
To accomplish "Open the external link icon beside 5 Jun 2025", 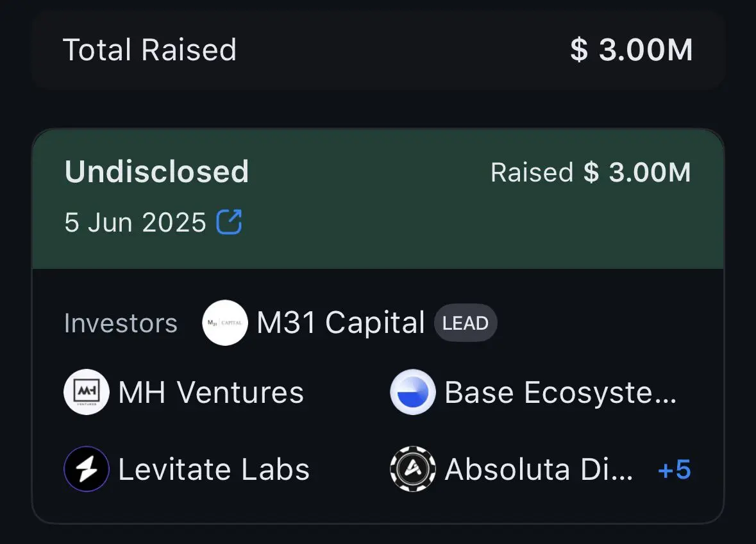I will point(229,222).
